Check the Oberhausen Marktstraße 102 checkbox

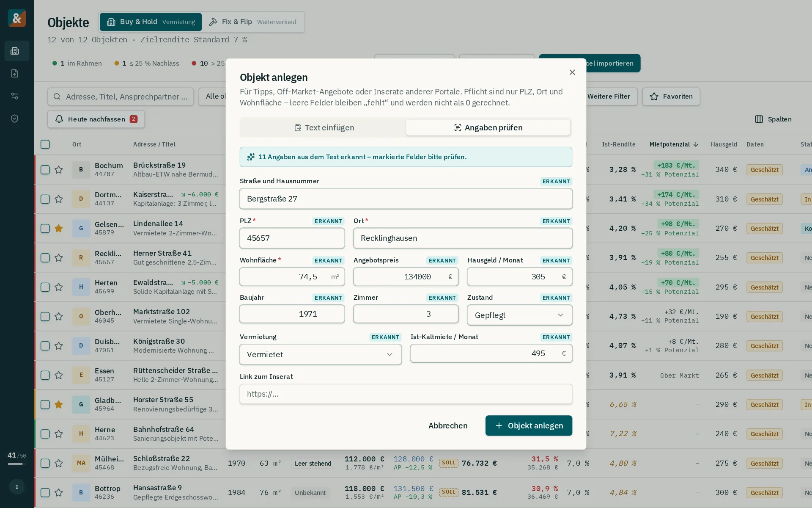tap(45, 317)
